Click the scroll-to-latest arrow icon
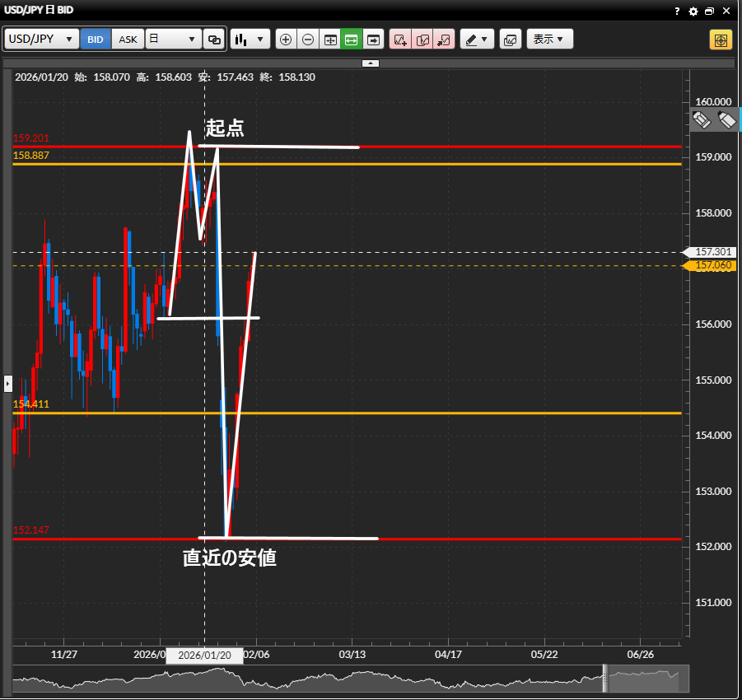Screen dimensions: 742x700 374,40
